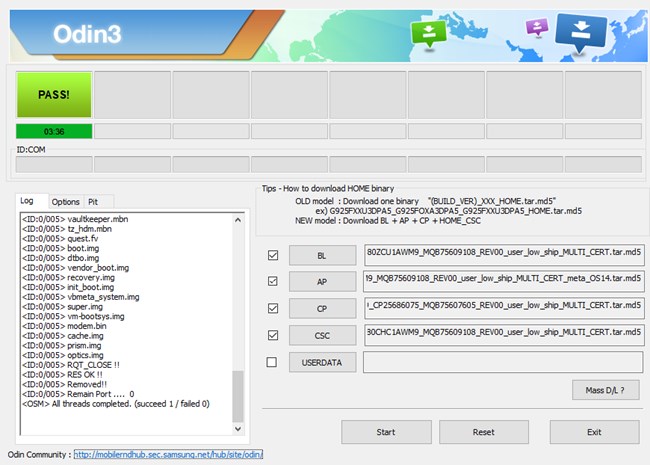Click the Start button
This screenshot has height=465, width=650.
click(386, 432)
